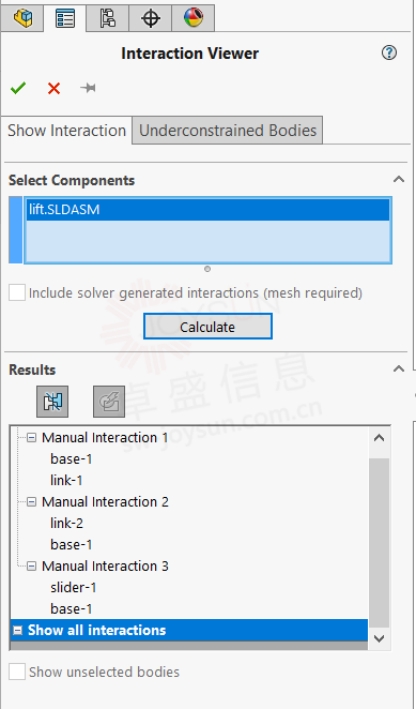Collapse the Results section chevron

398,369
